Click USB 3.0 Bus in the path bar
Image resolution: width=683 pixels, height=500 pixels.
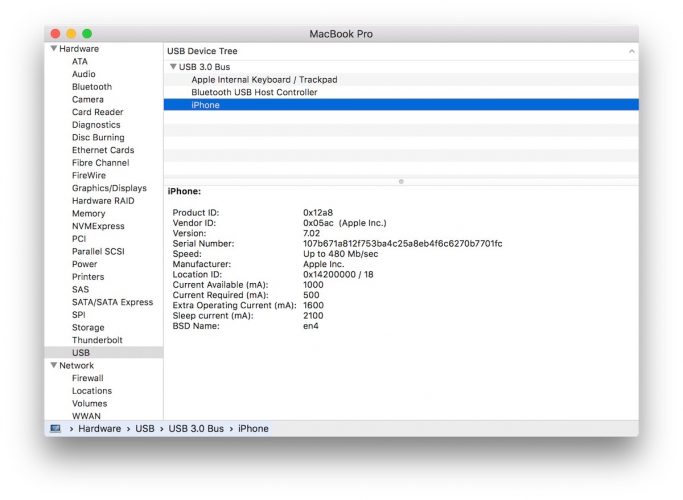196,429
